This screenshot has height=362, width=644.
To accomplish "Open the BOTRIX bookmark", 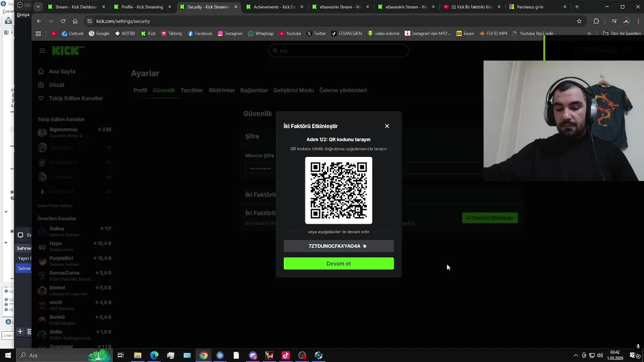I will [x=125, y=34].
